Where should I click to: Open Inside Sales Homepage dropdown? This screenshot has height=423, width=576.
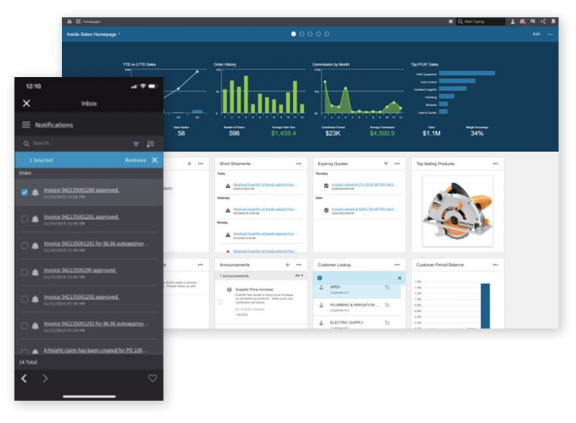[x=93, y=34]
